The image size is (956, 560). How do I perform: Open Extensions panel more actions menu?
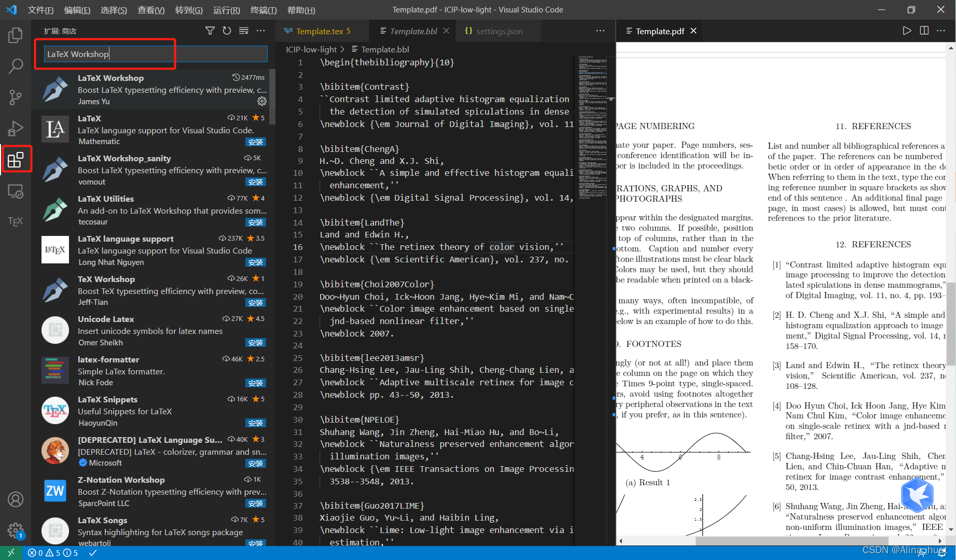pos(261,31)
